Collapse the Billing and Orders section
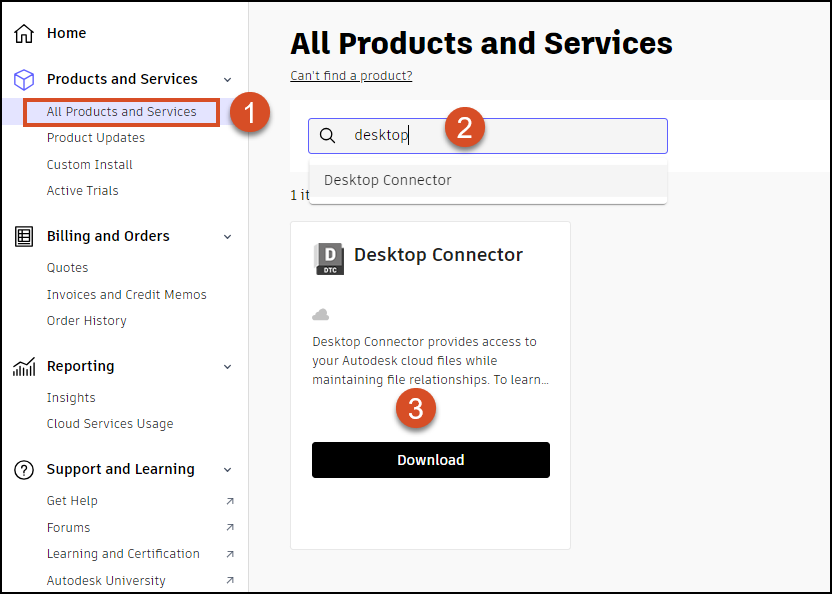The image size is (832, 594). pos(228,237)
